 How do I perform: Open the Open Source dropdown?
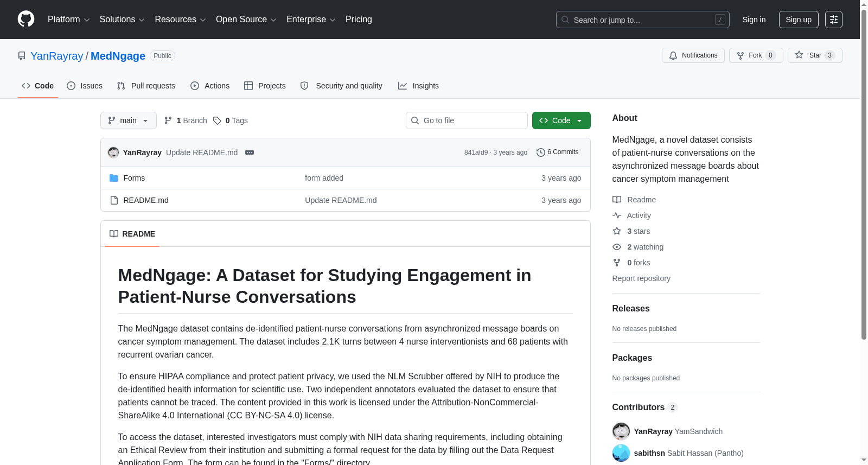click(246, 20)
